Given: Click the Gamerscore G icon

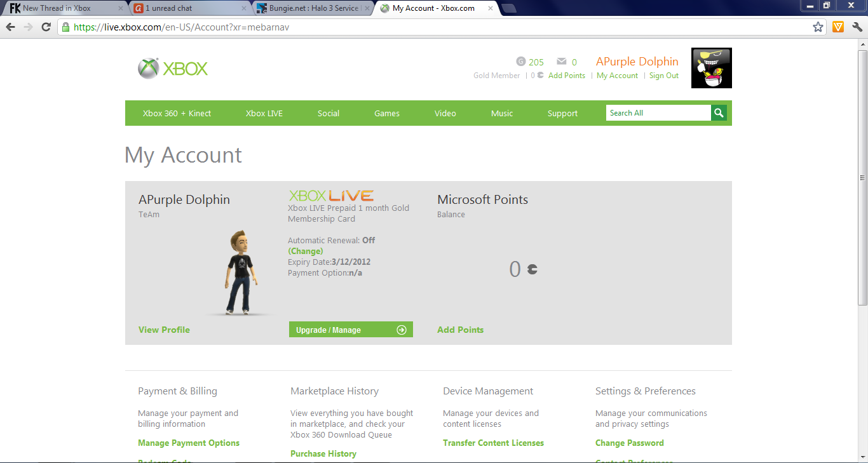Looking at the screenshot, I should (521, 62).
